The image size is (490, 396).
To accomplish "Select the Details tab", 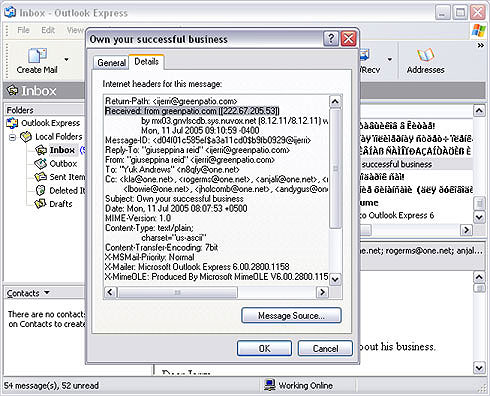I will 146,62.
